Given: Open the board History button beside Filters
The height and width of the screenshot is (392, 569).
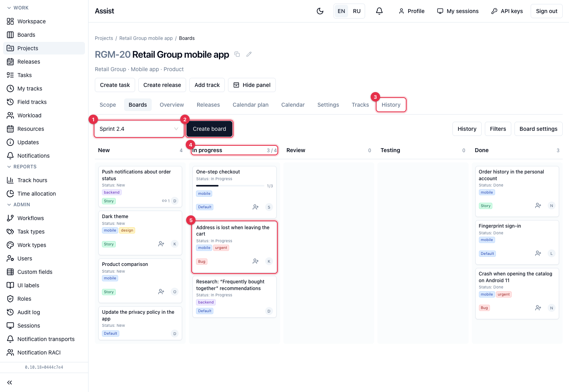Looking at the screenshot, I should coord(467,129).
